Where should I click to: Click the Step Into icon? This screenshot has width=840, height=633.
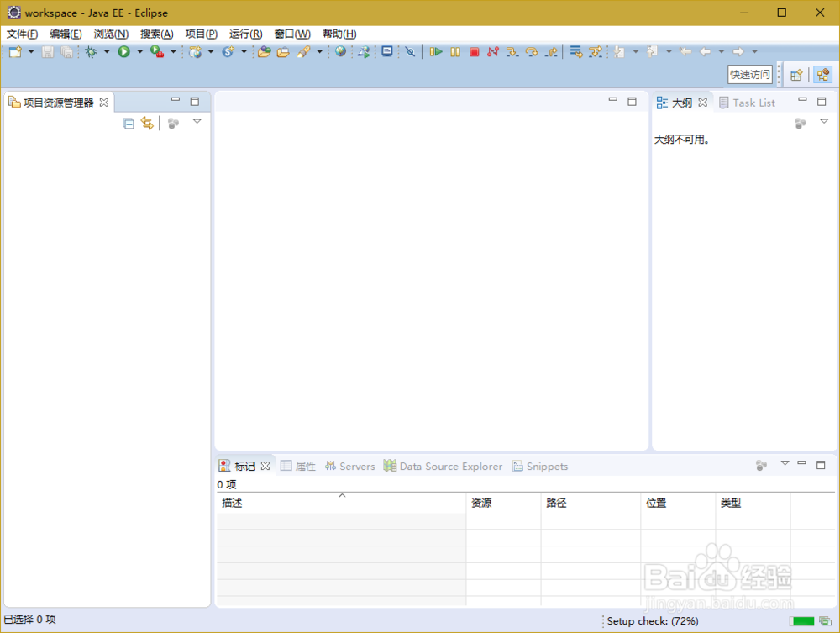[x=512, y=52]
